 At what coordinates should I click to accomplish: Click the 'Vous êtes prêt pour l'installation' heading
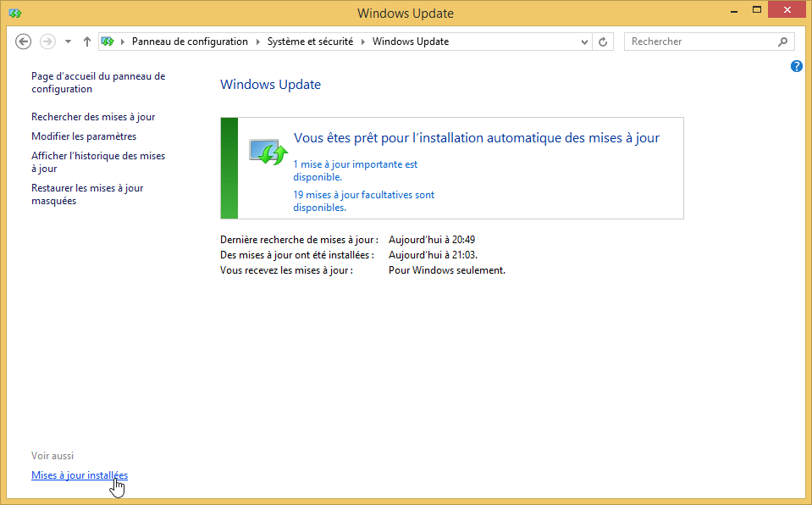point(477,138)
